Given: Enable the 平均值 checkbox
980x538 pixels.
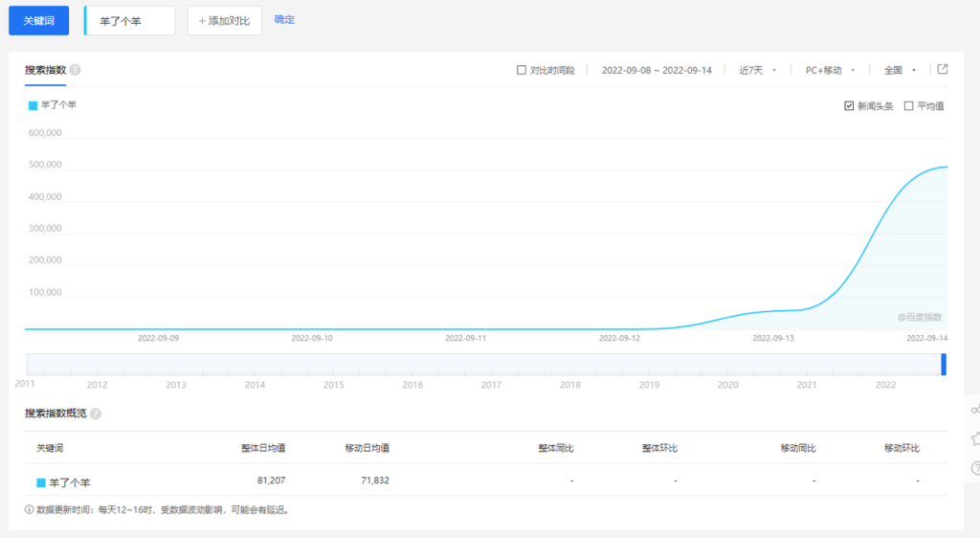Looking at the screenshot, I should pyautogui.click(x=909, y=105).
